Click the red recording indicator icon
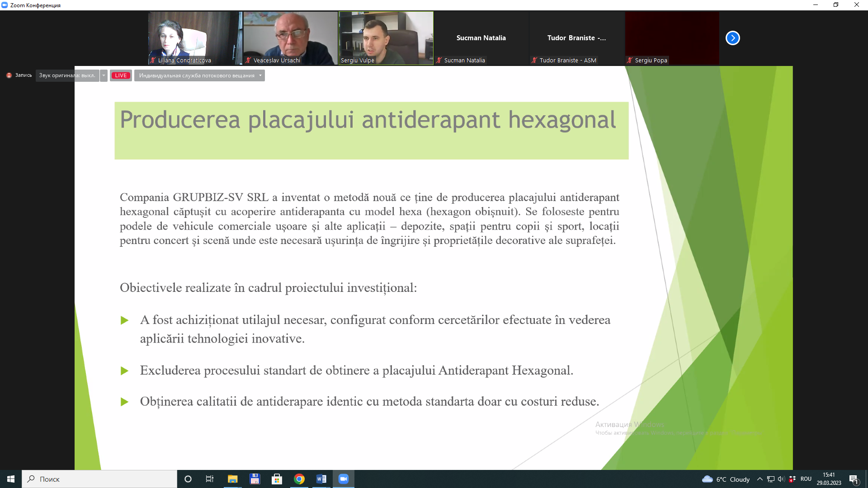Image resolution: width=868 pixels, height=488 pixels. [9, 75]
